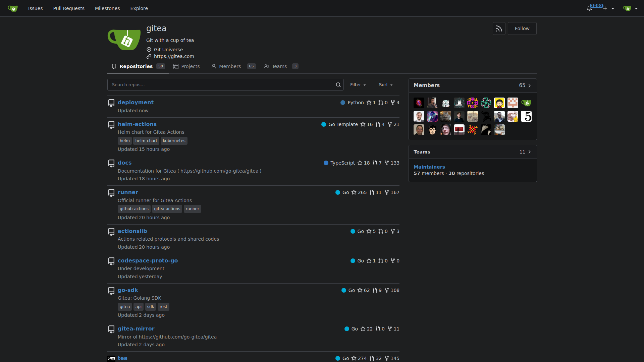Click the TypeScript language color dot
Screen dimensions: 644x362
[x=326, y=163]
